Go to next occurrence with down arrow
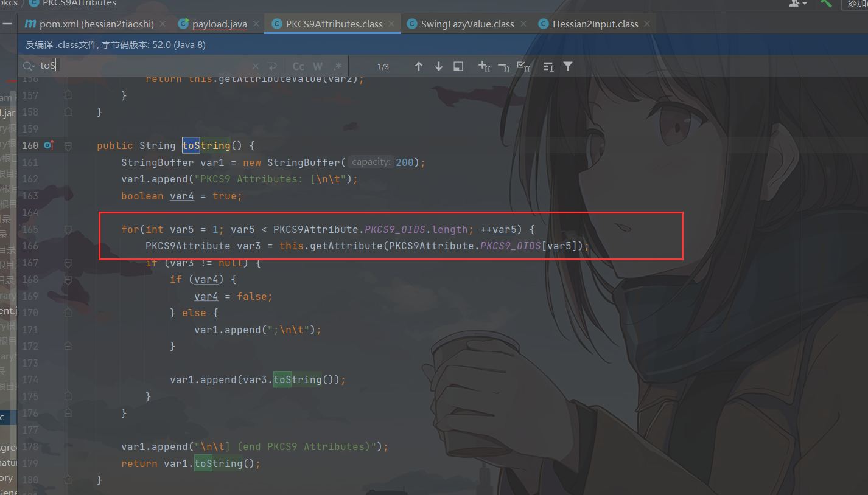This screenshot has height=495, width=868. [438, 66]
